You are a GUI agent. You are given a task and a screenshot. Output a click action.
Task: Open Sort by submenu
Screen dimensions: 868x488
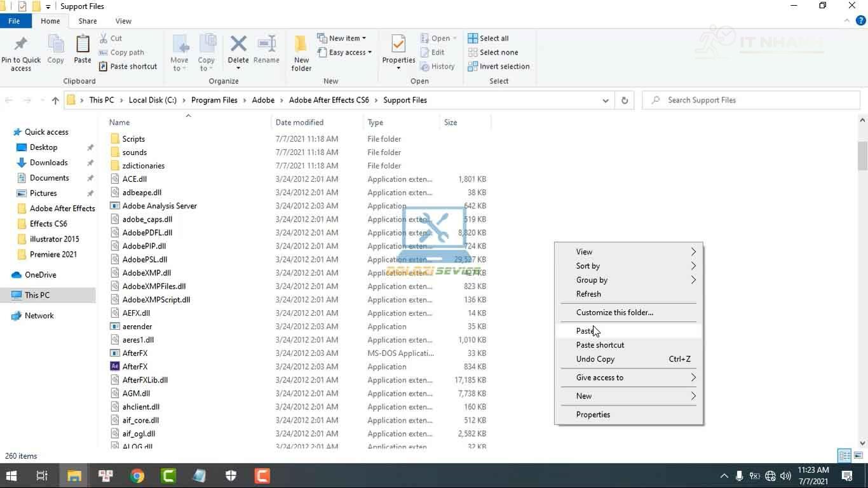pos(629,266)
